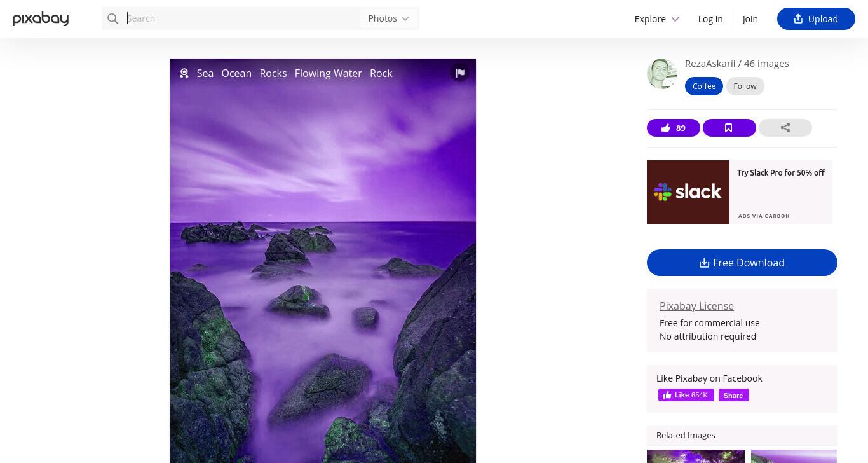This screenshot has height=463, width=868.
Task: Open the Sea tag
Action: coord(205,73)
